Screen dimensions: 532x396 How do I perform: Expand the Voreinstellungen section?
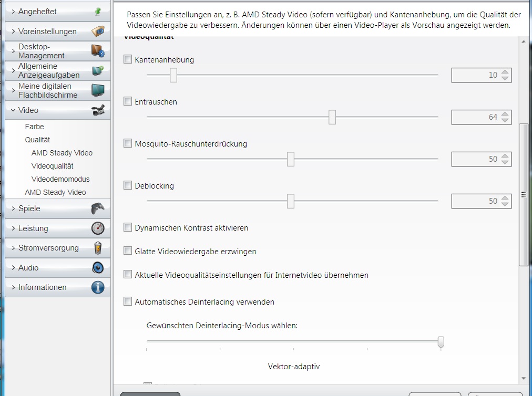point(13,31)
